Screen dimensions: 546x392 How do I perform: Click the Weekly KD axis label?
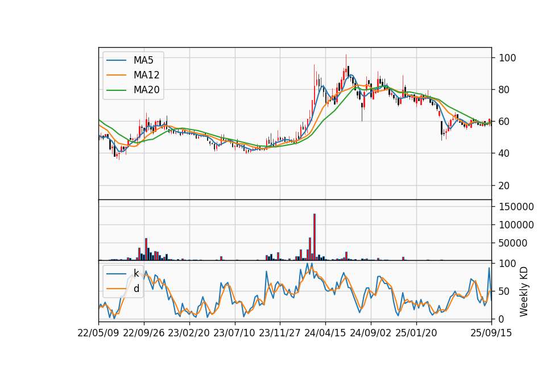click(x=523, y=291)
